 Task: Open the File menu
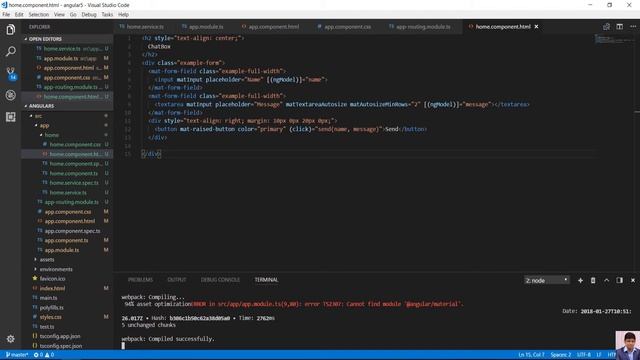[6, 14]
